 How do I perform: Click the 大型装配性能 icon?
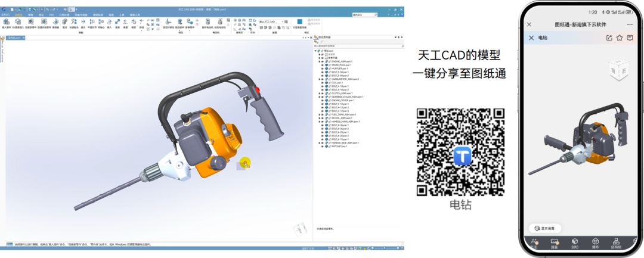(299, 23)
